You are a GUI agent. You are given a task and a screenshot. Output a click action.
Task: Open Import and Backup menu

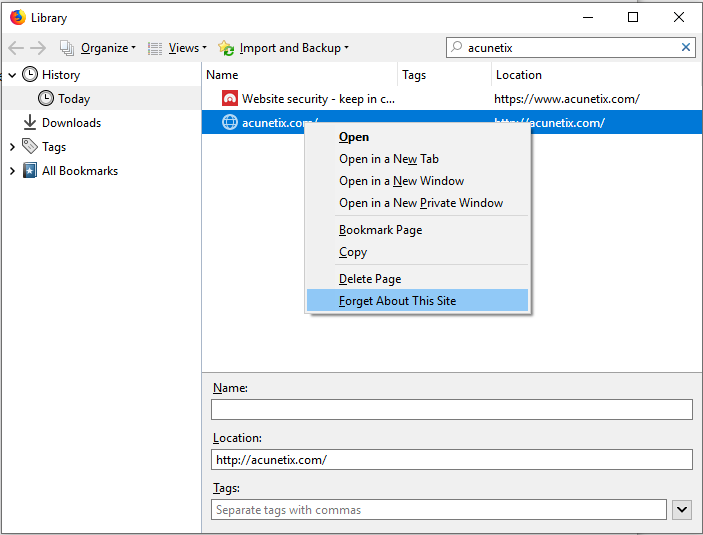point(294,48)
